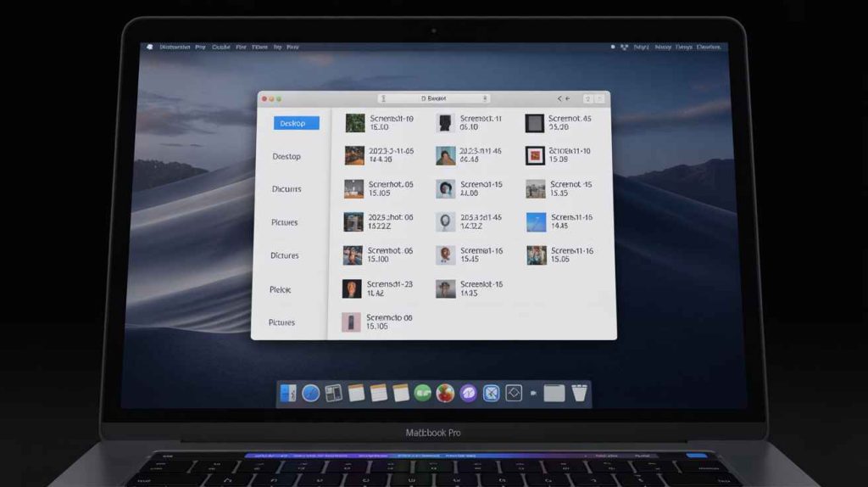Open the gray folder in dock
The image size is (868, 487).
click(554, 394)
